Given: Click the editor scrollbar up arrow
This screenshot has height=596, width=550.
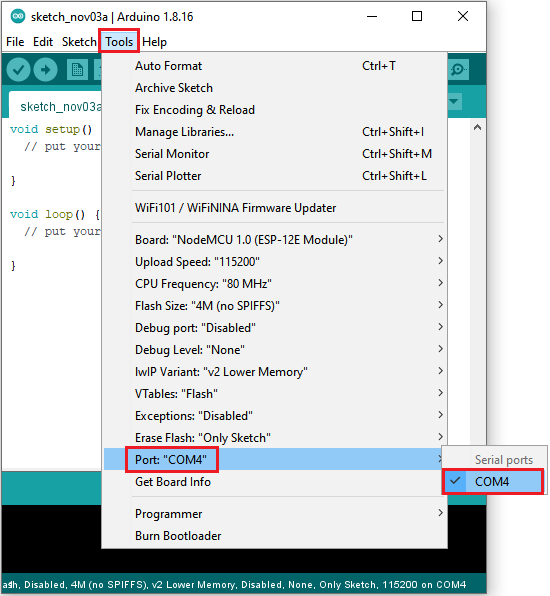Looking at the screenshot, I should (478, 127).
